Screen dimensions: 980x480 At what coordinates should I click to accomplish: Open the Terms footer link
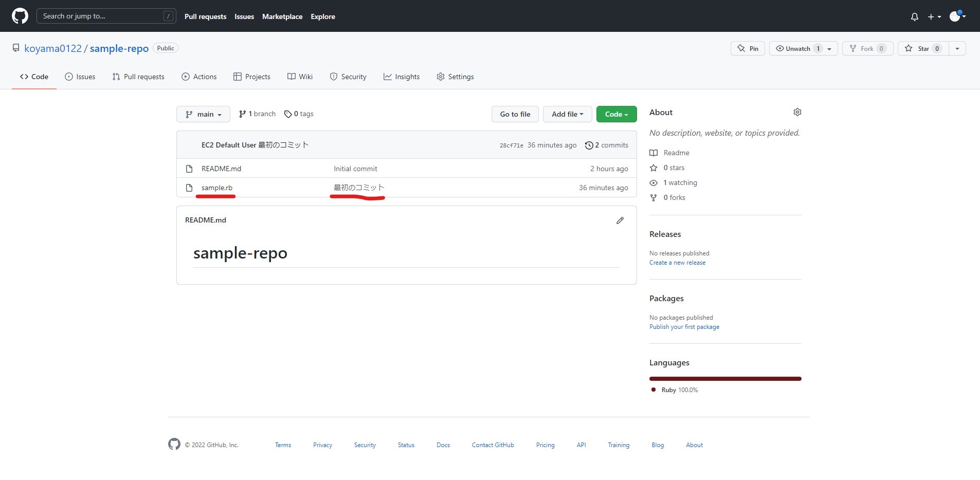[x=283, y=445]
